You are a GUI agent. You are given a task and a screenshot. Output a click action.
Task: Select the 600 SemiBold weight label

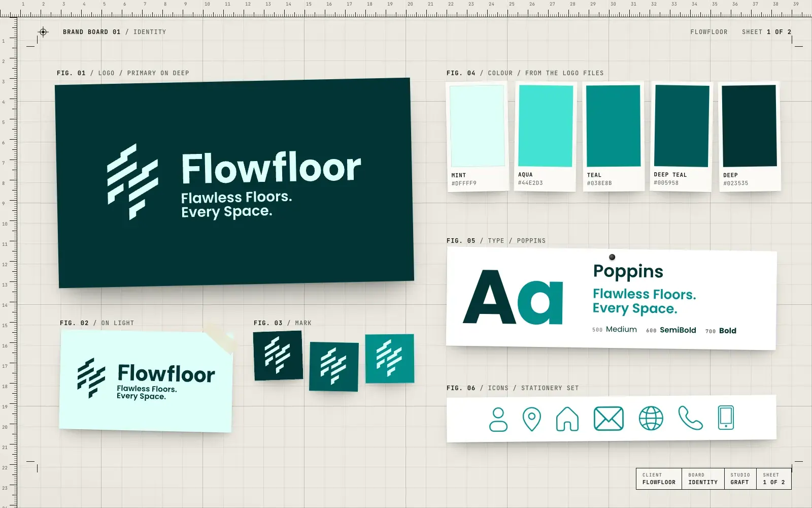671,330
